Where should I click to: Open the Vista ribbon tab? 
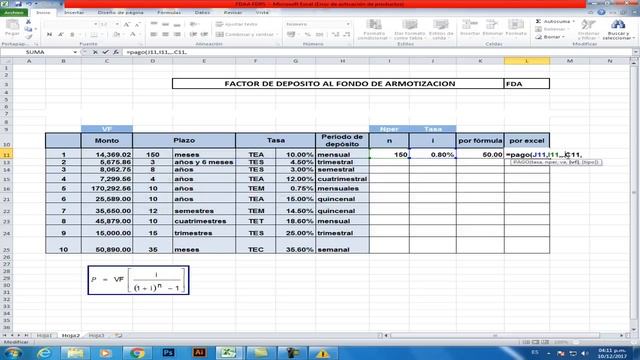[262, 13]
